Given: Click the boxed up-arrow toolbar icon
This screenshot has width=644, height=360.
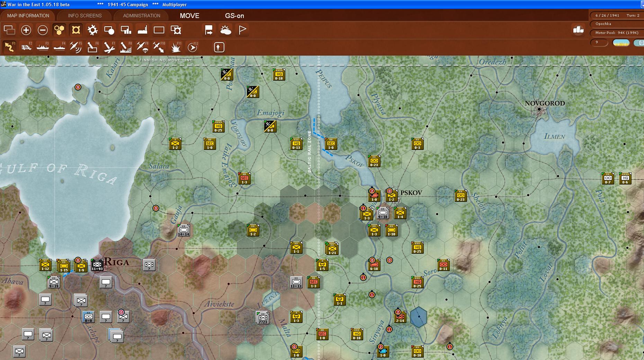Looking at the screenshot, I should (x=219, y=47).
